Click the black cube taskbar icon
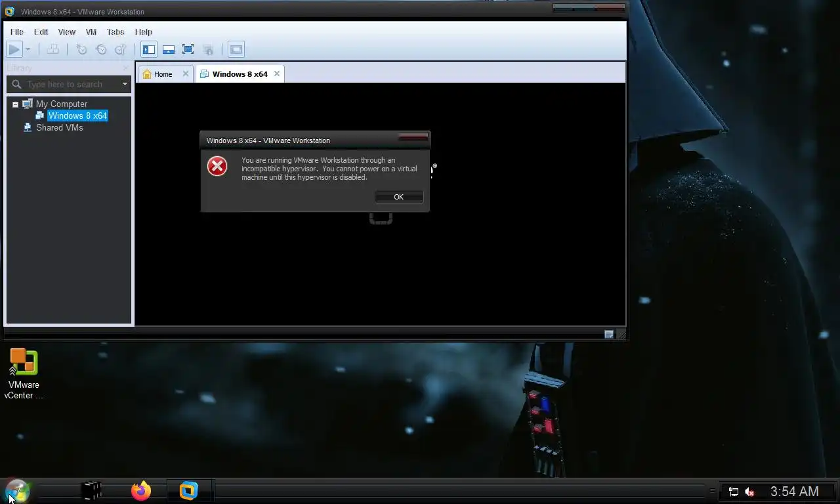 pos(92,491)
